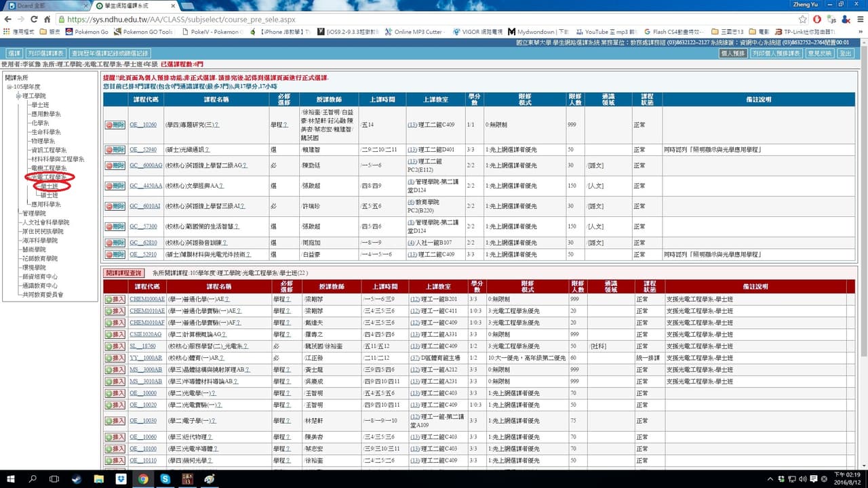Open the Windows Start menu

point(11,479)
